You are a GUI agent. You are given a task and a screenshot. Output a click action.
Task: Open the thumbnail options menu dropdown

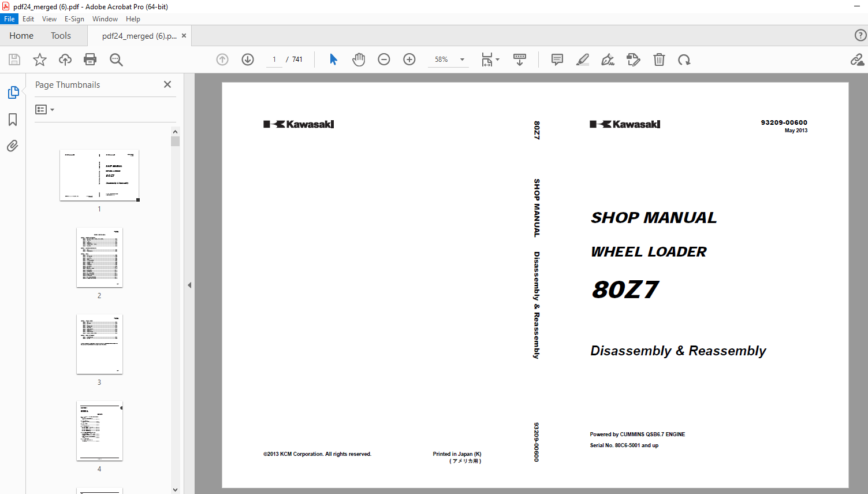[44, 109]
